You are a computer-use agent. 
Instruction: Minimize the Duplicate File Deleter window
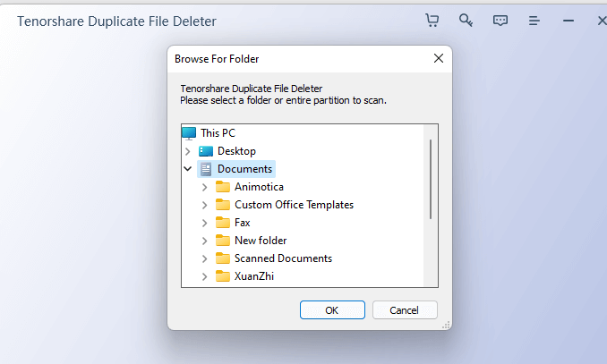(x=569, y=21)
